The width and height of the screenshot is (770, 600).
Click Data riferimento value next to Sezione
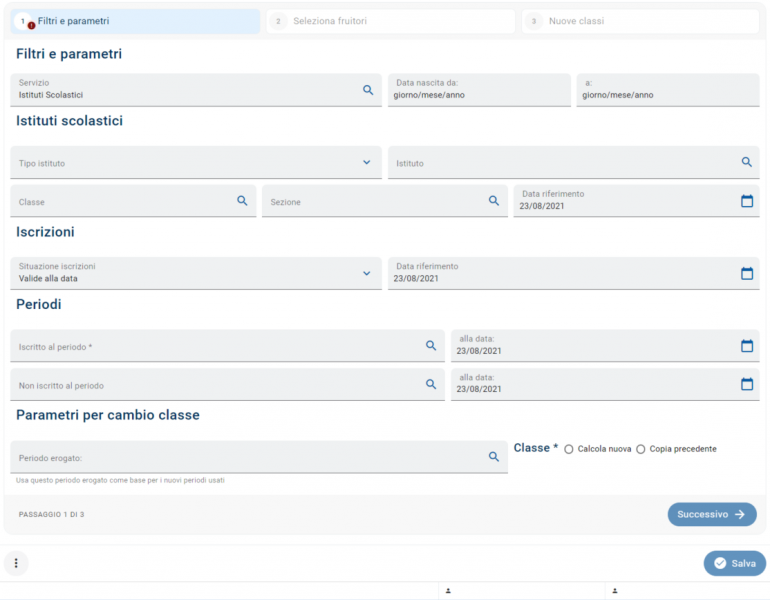pos(542,206)
